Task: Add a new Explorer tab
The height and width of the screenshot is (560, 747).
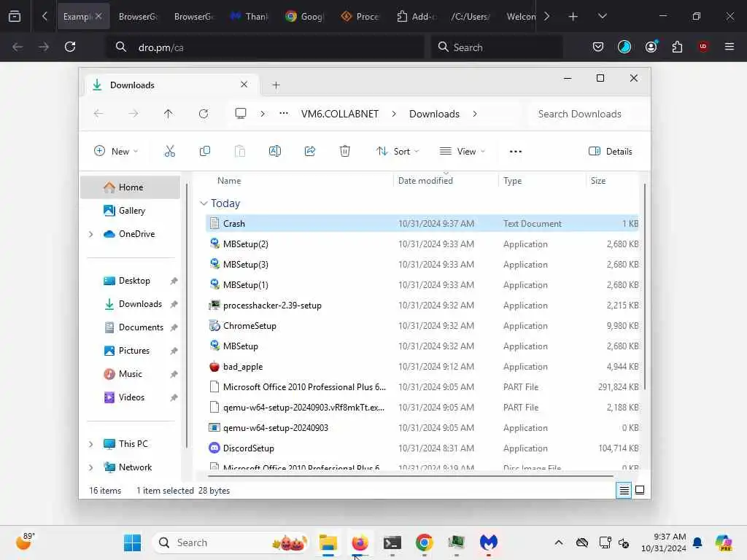Action: point(276,85)
